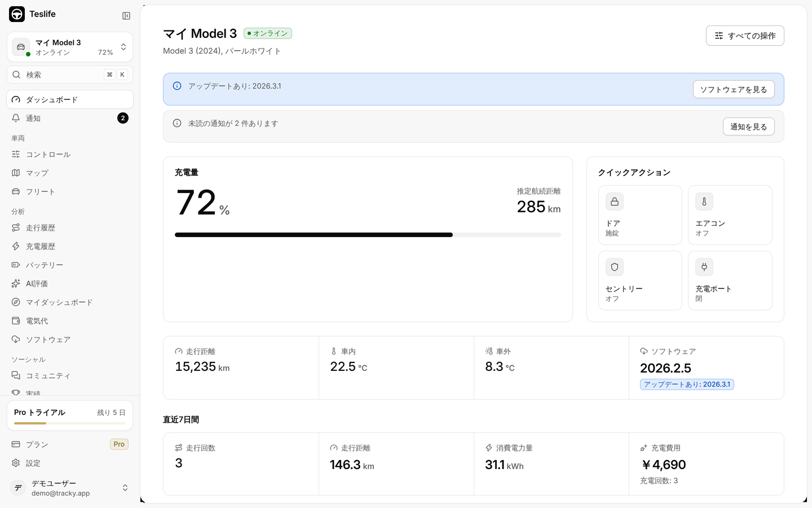Click the Pro トライアル progress bar
Screen dimensions: 812x508
(70, 423)
